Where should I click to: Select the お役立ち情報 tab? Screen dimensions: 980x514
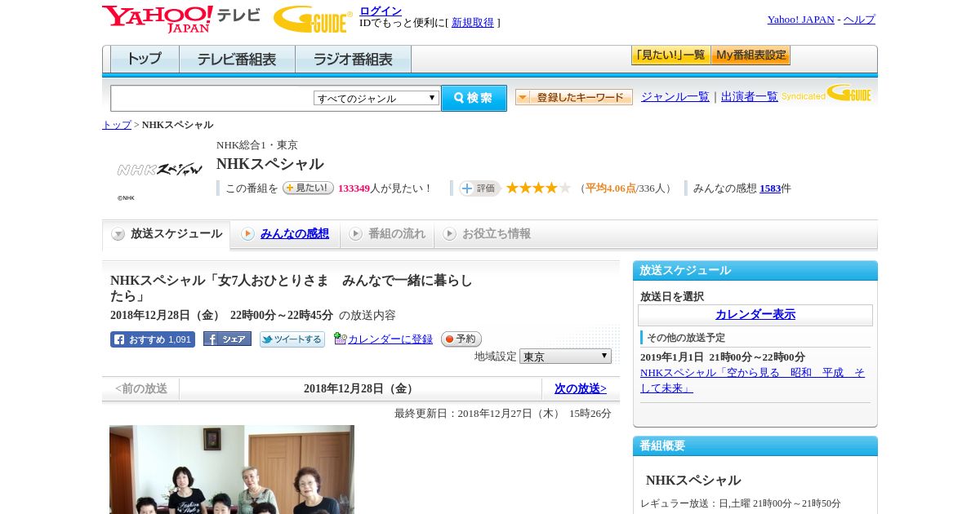coord(487,234)
